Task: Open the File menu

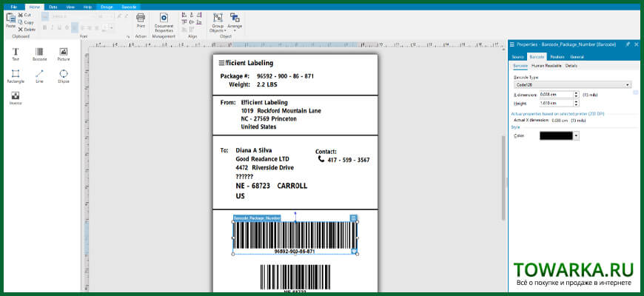Action: [13, 7]
